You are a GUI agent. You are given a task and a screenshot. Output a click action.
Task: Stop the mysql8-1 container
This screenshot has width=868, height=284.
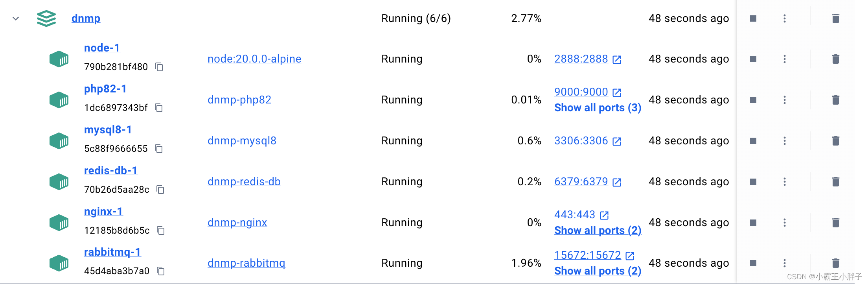753,140
